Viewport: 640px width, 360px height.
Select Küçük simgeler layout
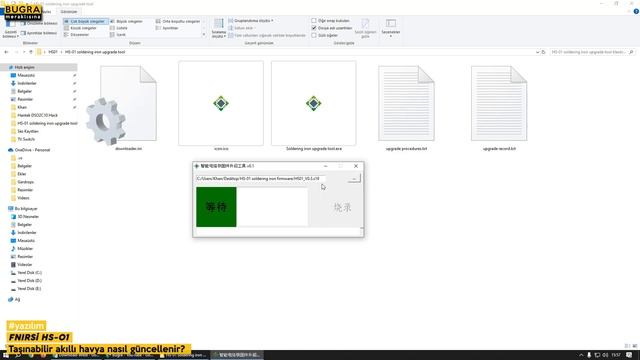click(x=80, y=28)
